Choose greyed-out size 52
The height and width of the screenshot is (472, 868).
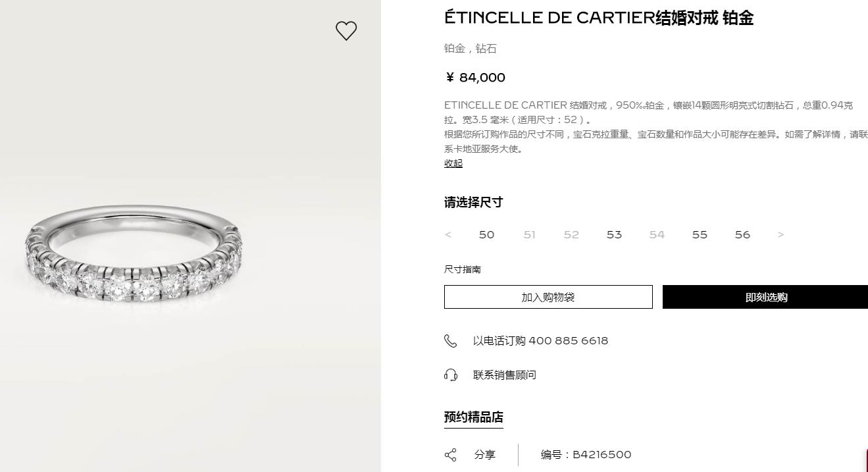point(572,235)
